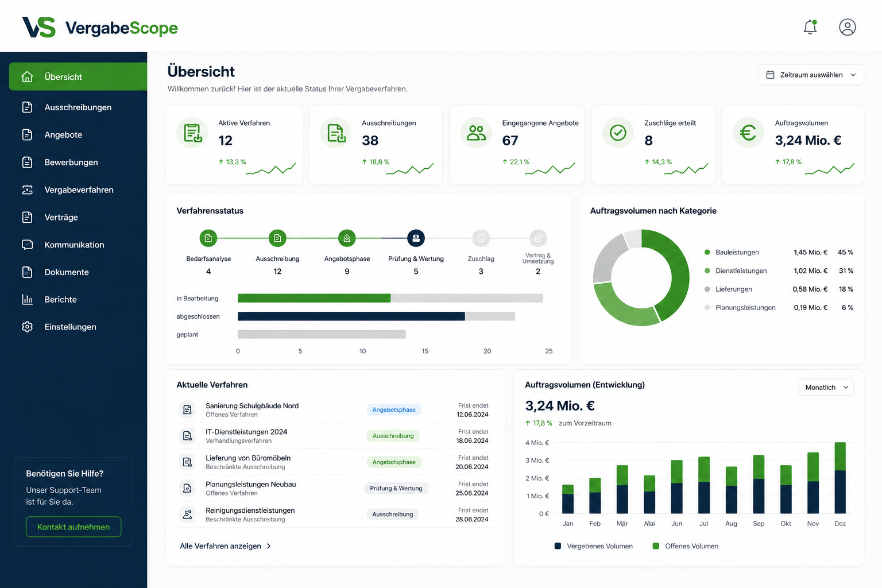Open the Zeitraum auswählen dropdown
This screenshot has width=882, height=588.
(x=811, y=75)
